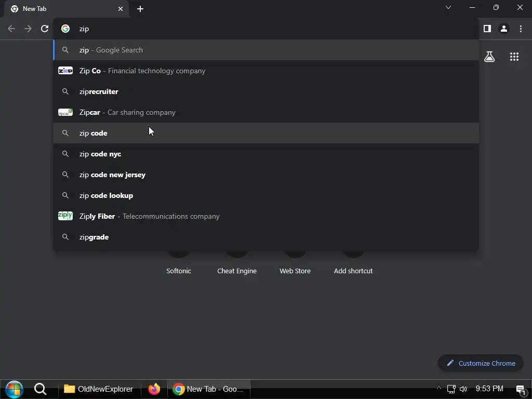
Task: Select "zip code new jersey" suggestion
Action: tap(266, 175)
